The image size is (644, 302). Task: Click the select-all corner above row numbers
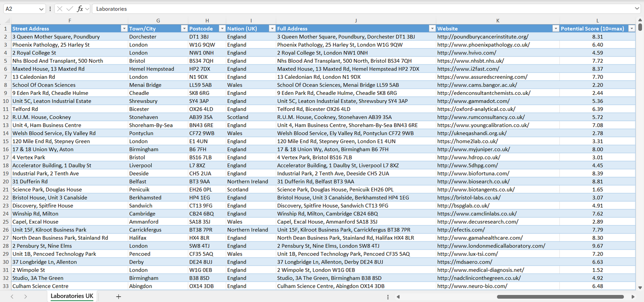pos(6,20)
